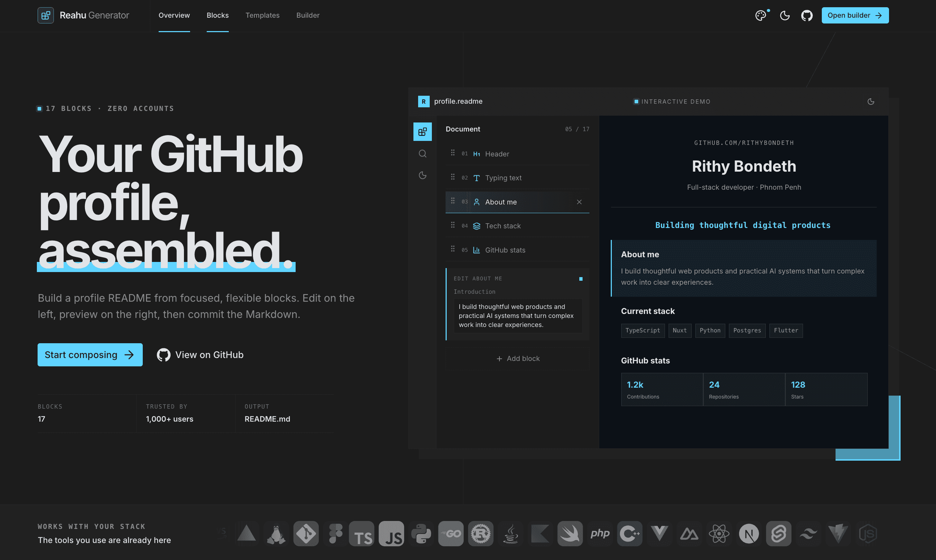936x560 pixels.
Task: Click the JavaScript stack icon
Action: coord(391,534)
